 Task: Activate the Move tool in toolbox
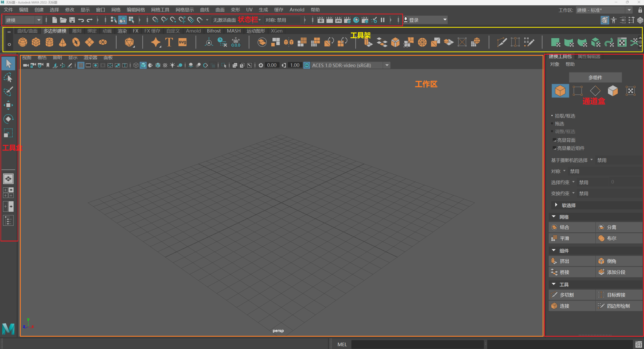pos(8,105)
